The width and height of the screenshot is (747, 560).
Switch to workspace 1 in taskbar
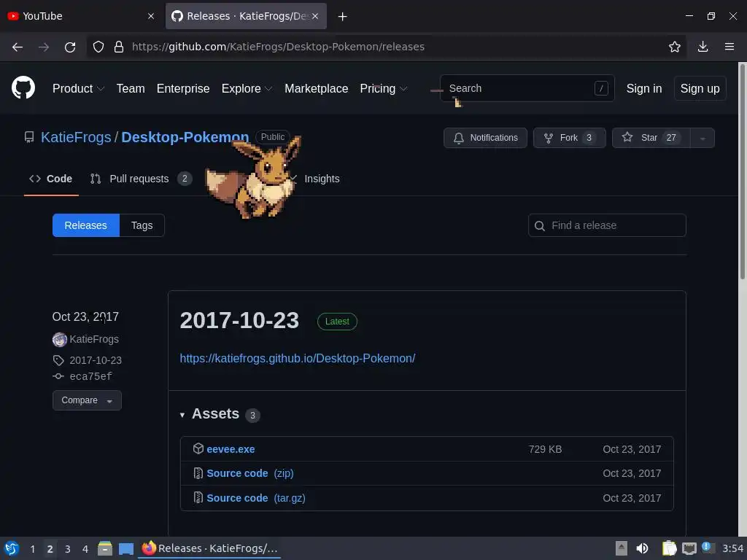[x=32, y=549]
